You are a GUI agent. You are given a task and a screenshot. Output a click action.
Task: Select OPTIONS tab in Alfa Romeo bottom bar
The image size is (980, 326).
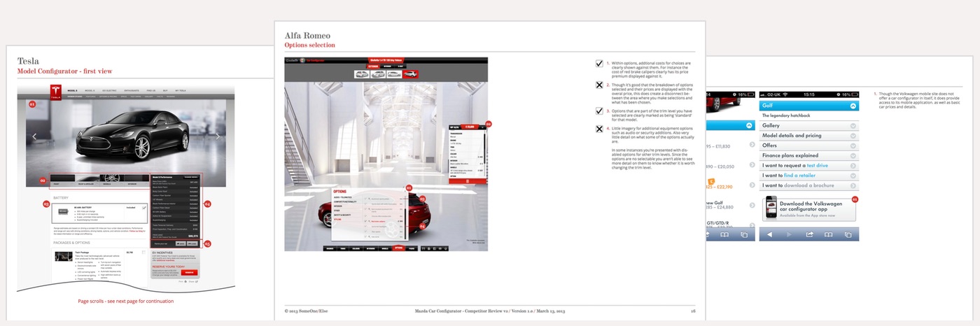[x=398, y=248]
